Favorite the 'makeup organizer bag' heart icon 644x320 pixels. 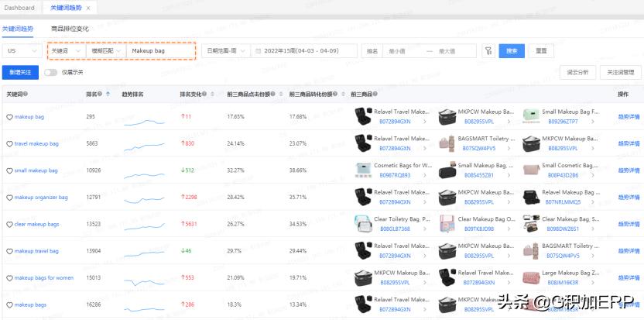click(x=9, y=198)
